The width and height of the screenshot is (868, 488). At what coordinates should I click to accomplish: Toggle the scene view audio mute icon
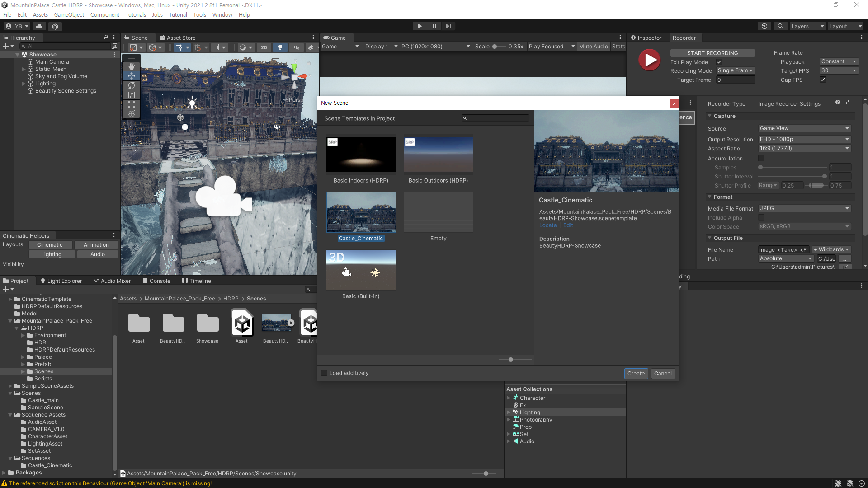click(x=296, y=47)
